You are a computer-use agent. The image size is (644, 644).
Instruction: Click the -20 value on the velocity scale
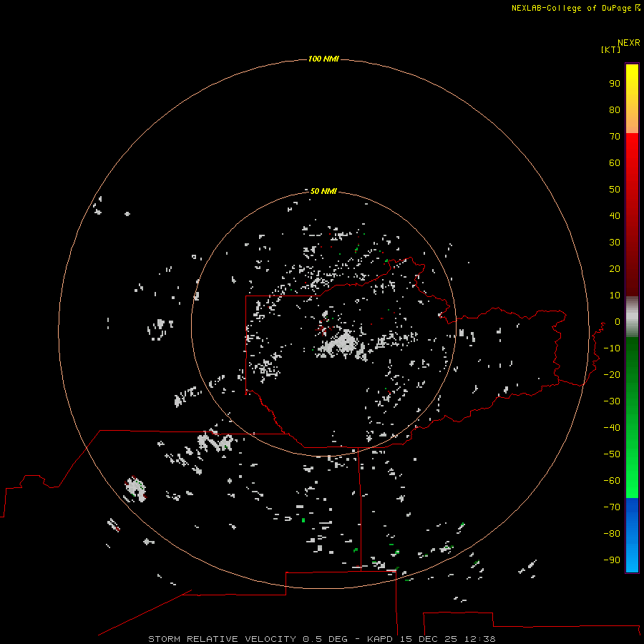[x=612, y=374]
